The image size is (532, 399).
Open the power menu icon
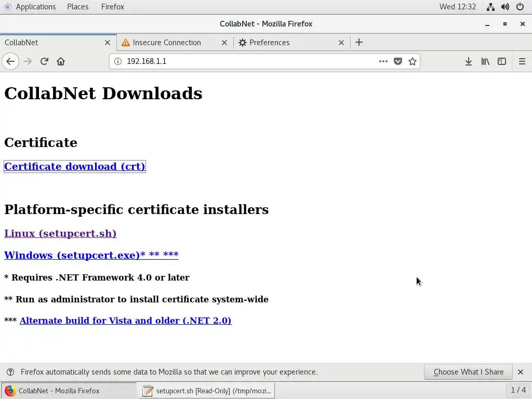(x=520, y=7)
